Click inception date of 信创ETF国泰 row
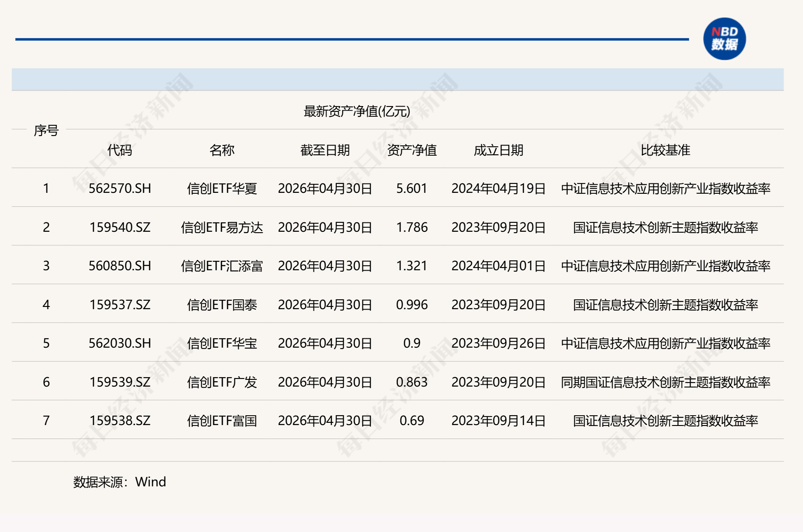Viewport: 803px width, 532px height. [498, 305]
